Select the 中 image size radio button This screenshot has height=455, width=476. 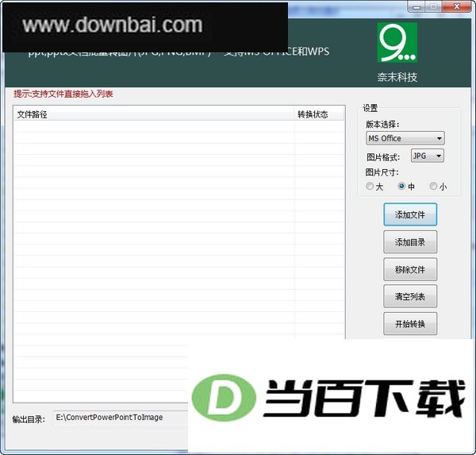[x=401, y=186]
